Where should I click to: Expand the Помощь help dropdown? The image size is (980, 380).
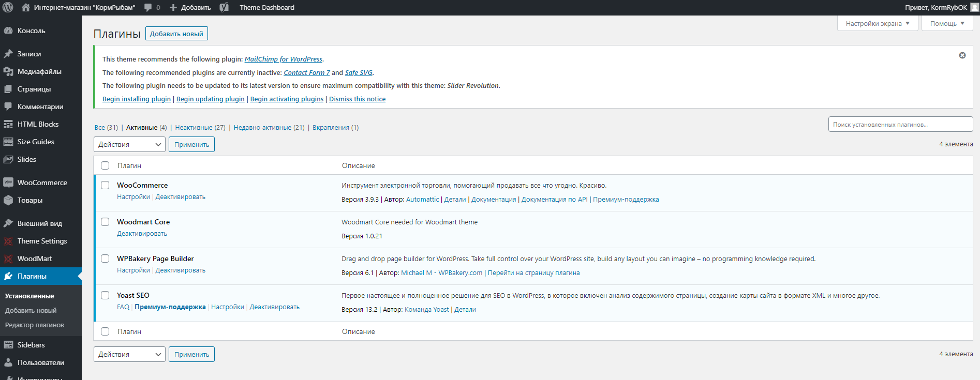947,23
